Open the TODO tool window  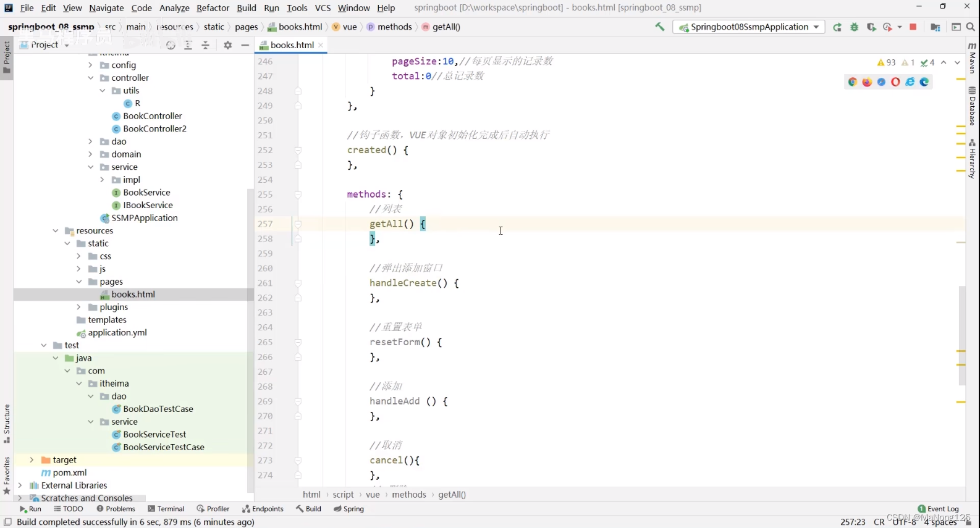[68, 509]
